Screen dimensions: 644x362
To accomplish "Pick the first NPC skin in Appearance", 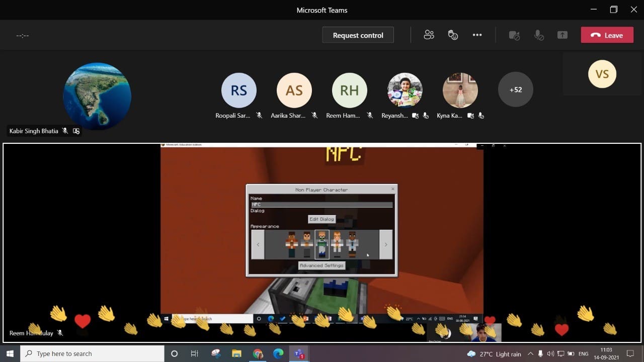I will point(292,244).
